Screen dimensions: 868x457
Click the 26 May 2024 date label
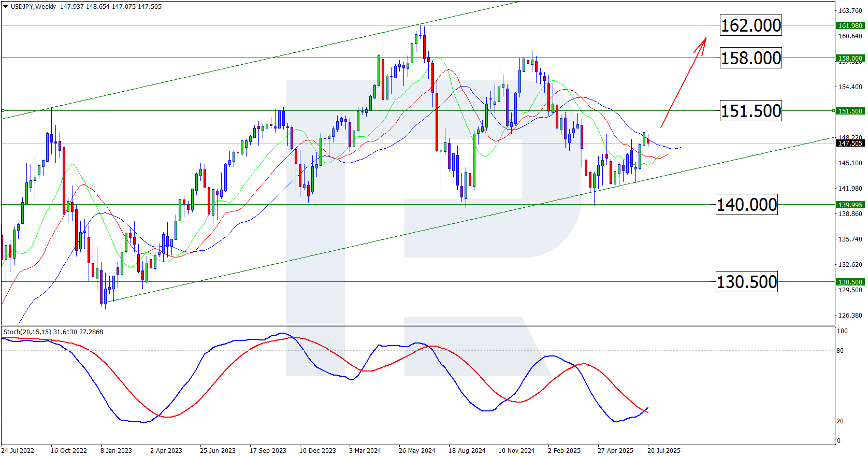(417, 450)
